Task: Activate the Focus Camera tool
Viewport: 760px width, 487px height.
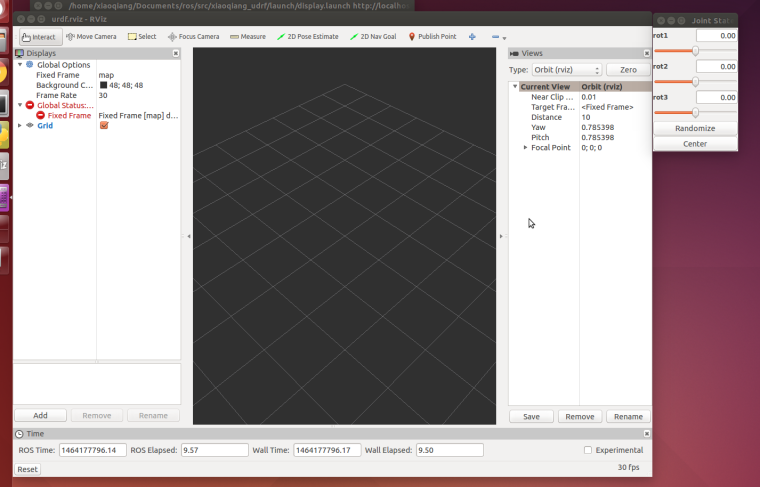Action: [193, 37]
